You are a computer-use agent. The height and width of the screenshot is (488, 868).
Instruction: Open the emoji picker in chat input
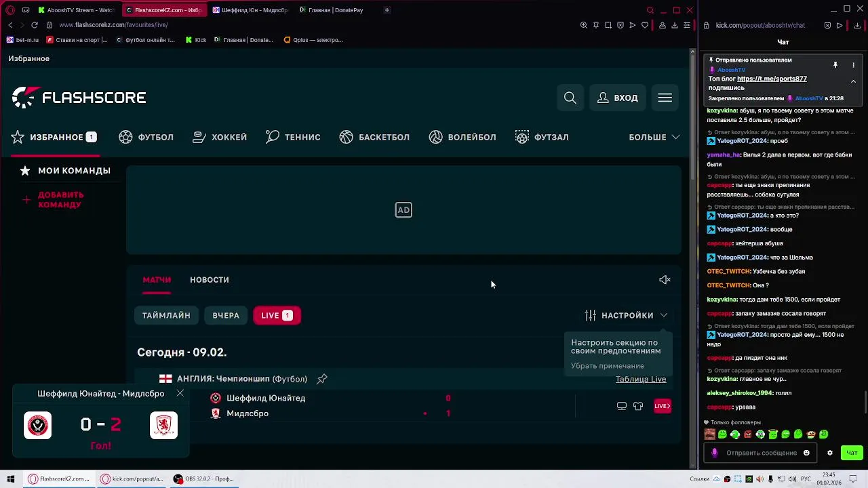[x=806, y=453]
